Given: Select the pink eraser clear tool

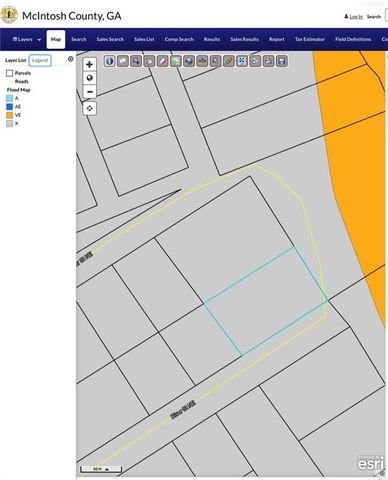Looking at the screenshot, I should click(163, 61).
